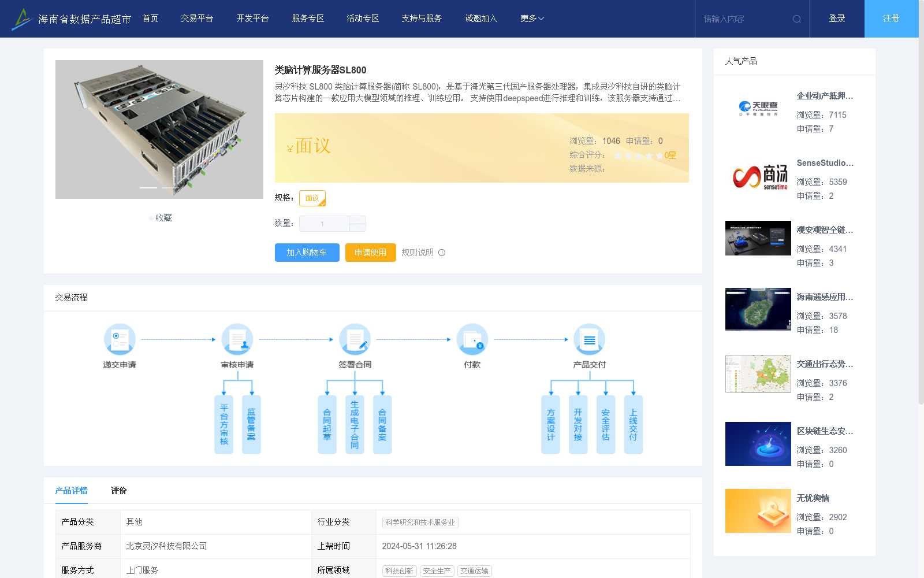Click the star icon beside 收藏
This screenshot has height=578, width=924.
pos(151,218)
